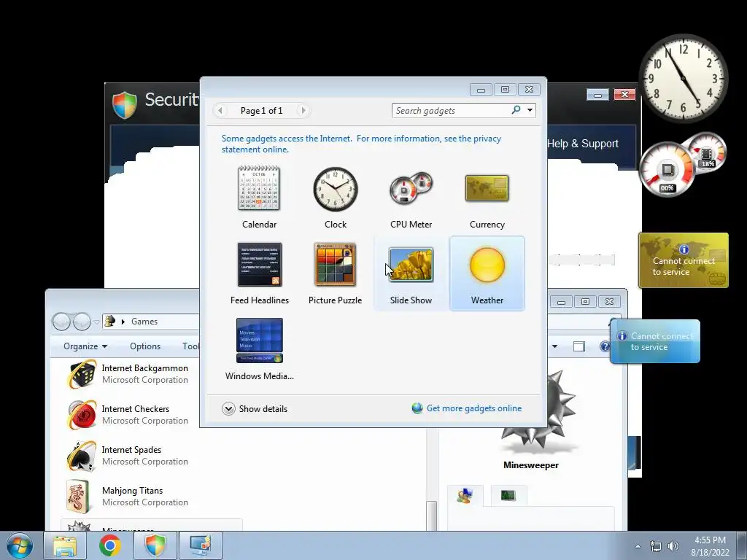Open Get more gadgets online link
This screenshot has width=747, height=560.
click(x=474, y=408)
